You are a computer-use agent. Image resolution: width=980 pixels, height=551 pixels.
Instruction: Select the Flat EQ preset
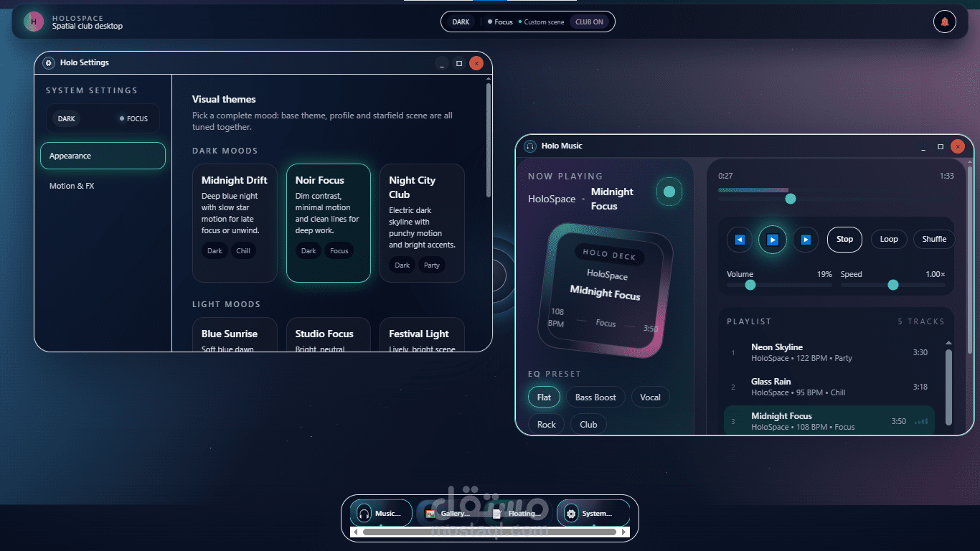[x=545, y=397]
